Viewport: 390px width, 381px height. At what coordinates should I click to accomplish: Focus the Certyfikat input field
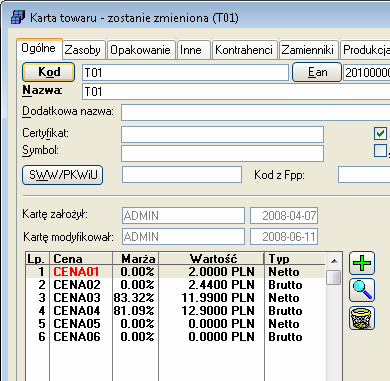pos(222,134)
